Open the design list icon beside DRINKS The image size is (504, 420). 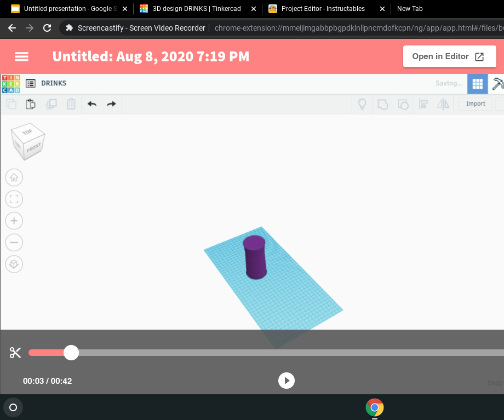[31, 84]
